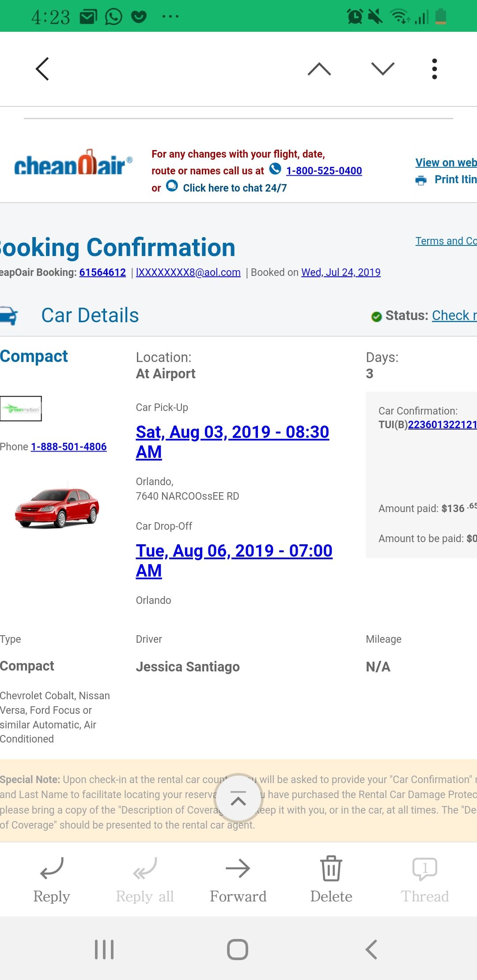The height and width of the screenshot is (980, 477).
Task: Open the Status Check link
Action: pyautogui.click(x=454, y=316)
